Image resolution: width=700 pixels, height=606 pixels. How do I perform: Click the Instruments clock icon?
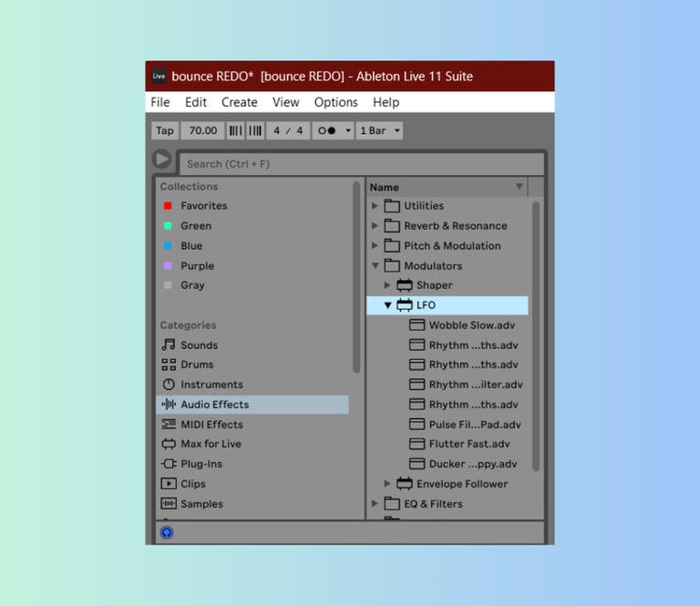pos(169,385)
